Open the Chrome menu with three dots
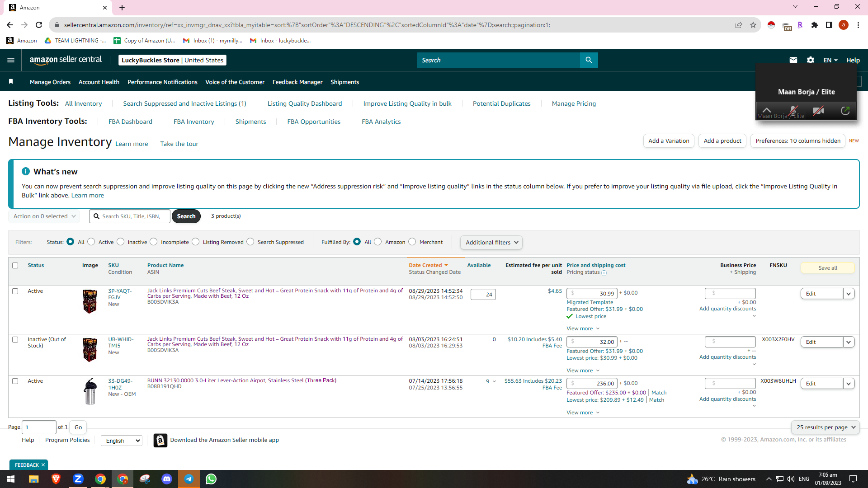The image size is (868, 488). click(x=858, y=25)
